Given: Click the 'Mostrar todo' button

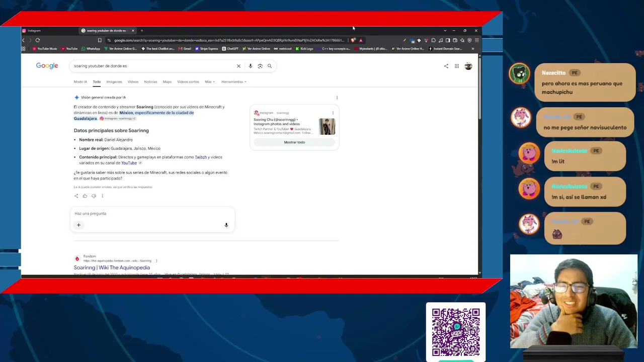Looking at the screenshot, I should coord(294,142).
